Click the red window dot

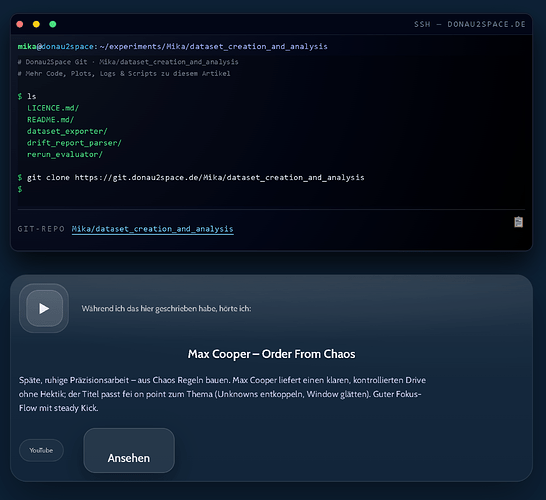pos(20,24)
